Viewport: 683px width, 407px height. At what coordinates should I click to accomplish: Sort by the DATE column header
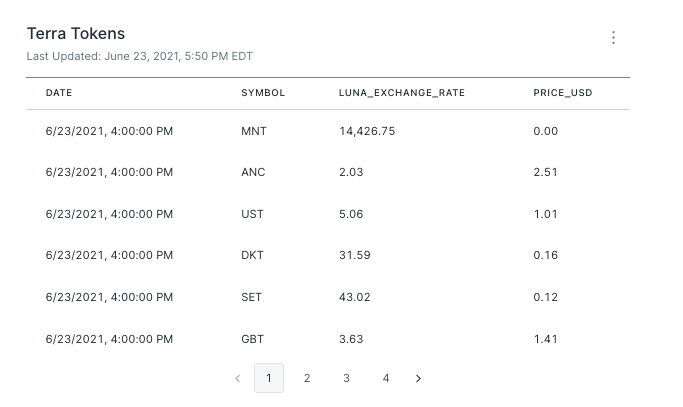coord(59,93)
